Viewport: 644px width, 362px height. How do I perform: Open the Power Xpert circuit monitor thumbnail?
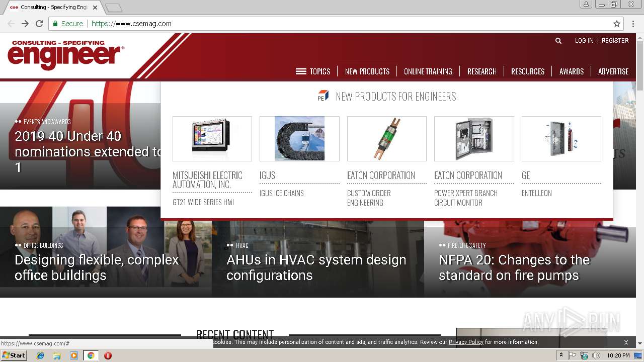(474, 139)
